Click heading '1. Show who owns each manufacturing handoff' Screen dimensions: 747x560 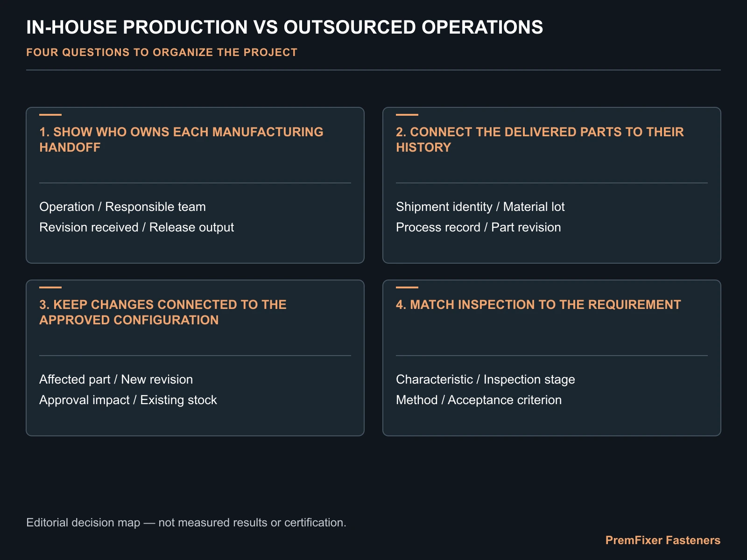[x=181, y=140]
